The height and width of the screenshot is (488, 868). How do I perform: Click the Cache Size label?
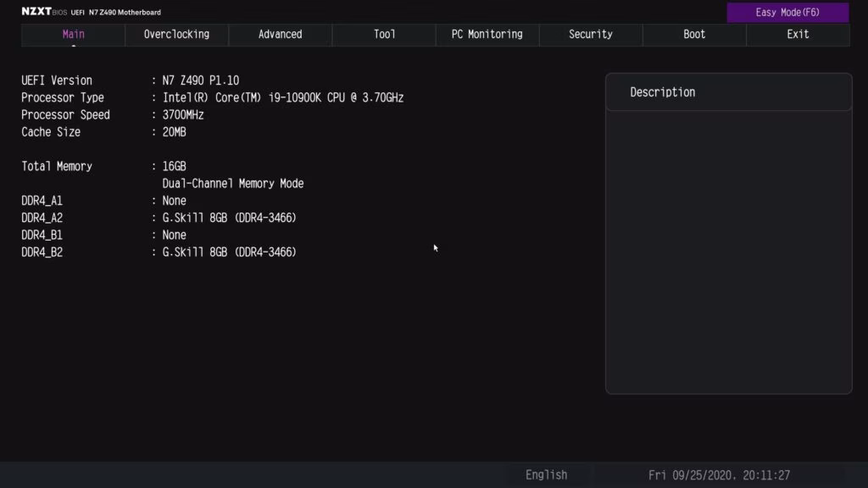pos(51,131)
